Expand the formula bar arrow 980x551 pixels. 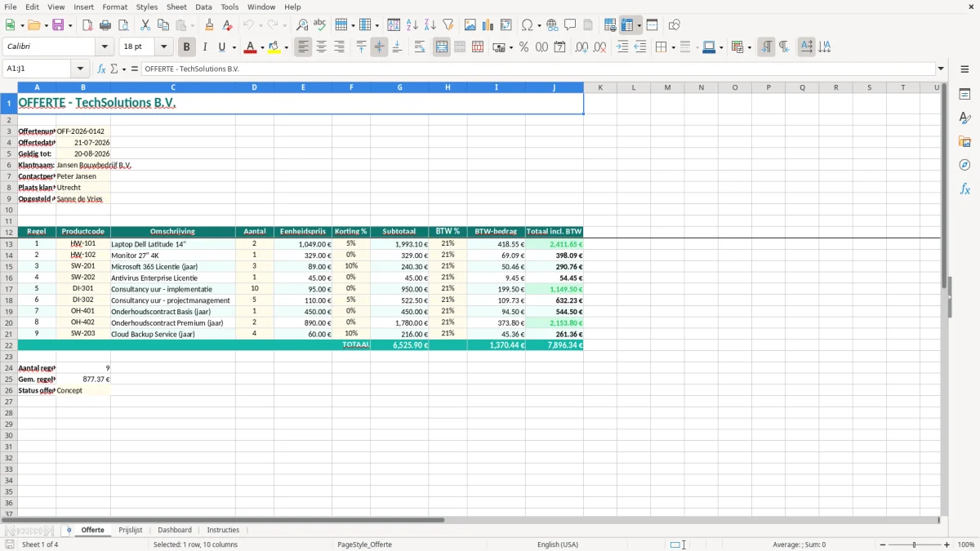tap(942, 69)
